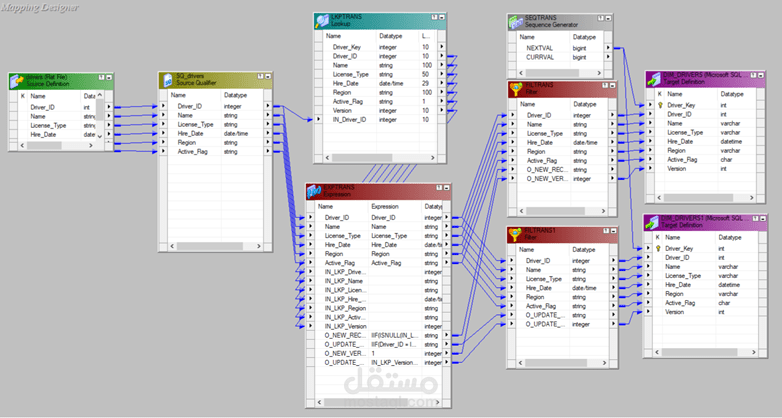Click the DIM_DRIVERS target definition icon

pos(653,79)
